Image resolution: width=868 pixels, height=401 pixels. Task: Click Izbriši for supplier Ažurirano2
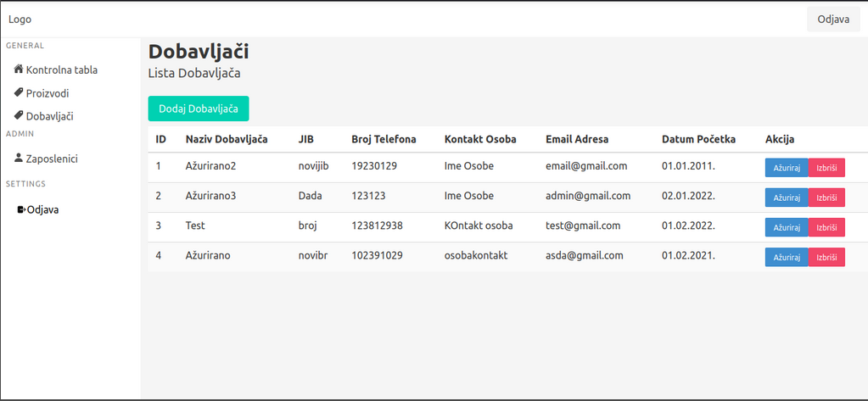[x=826, y=168]
